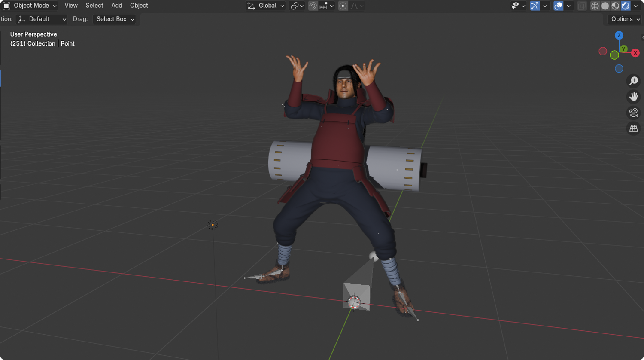Switch to material preview shading
This screenshot has height=360, width=644.
point(615,6)
